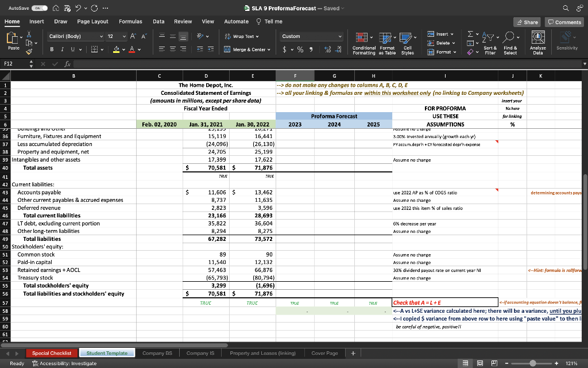Open the Wrap Text dropdown
The width and height of the screenshot is (588, 368).
tap(257, 36)
